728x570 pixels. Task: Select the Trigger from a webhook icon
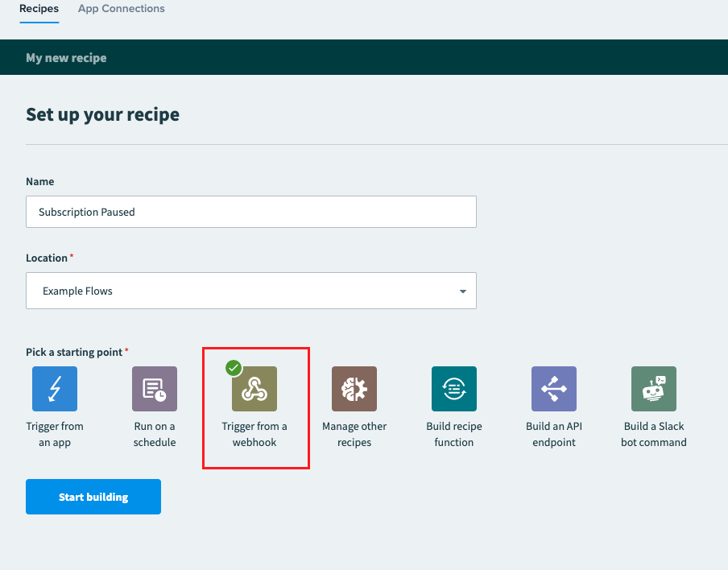tap(254, 389)
